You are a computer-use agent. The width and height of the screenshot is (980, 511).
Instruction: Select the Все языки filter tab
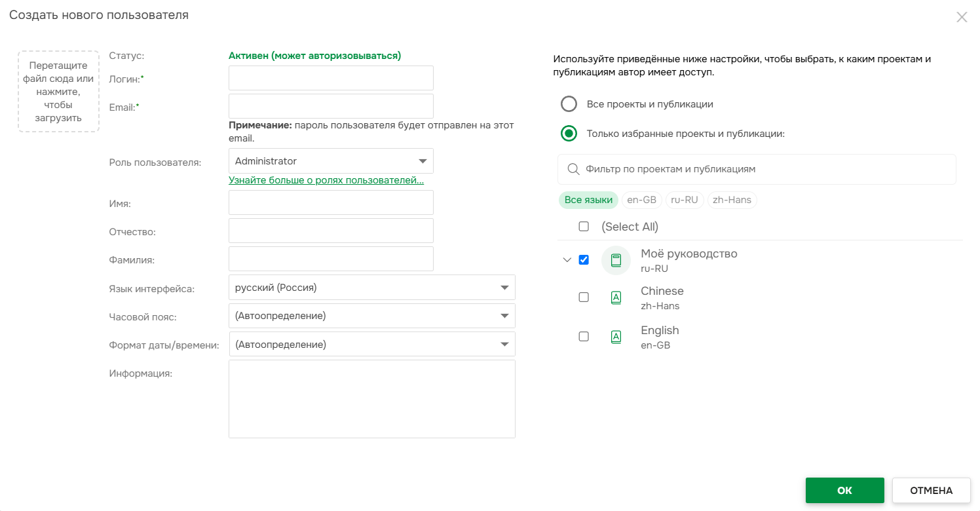[x=588, y=200]
